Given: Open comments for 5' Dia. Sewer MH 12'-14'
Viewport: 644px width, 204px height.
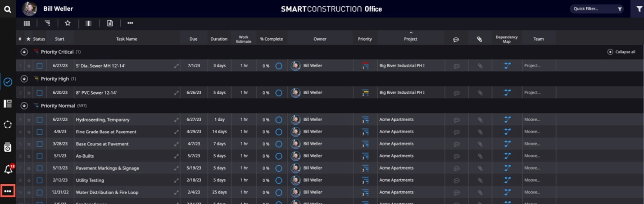Looking at the screenshot, I should pos(456,66).
